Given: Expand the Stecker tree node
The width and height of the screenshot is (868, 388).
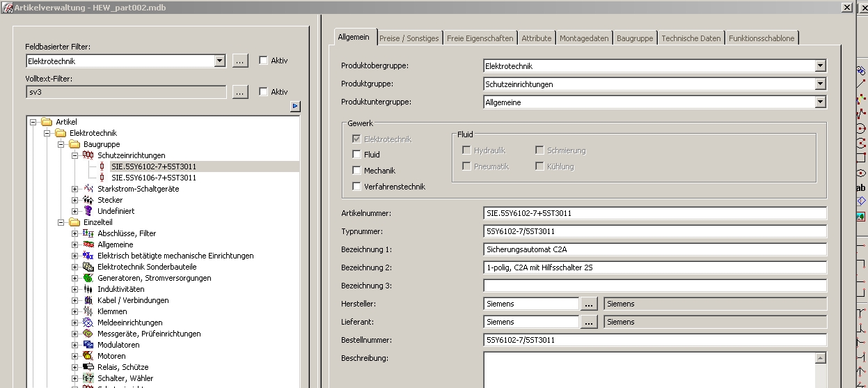Looking at the screenshot, I should 75,200.
